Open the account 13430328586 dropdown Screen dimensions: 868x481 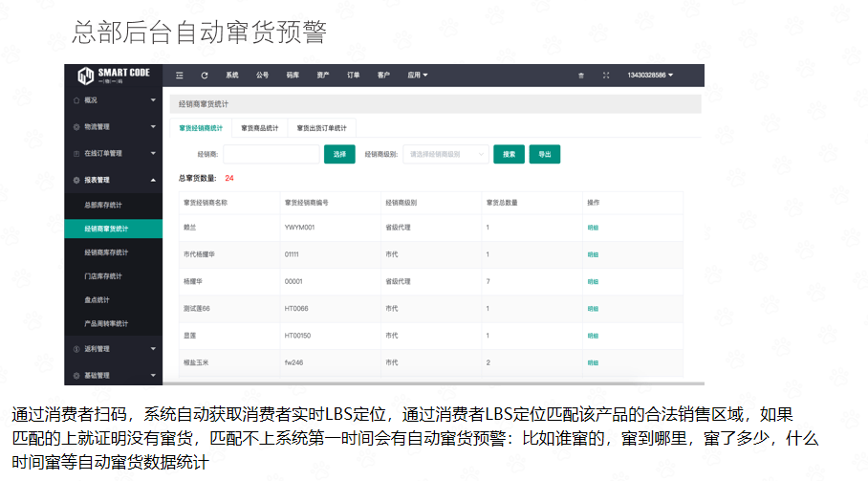[x=650, y=75]
